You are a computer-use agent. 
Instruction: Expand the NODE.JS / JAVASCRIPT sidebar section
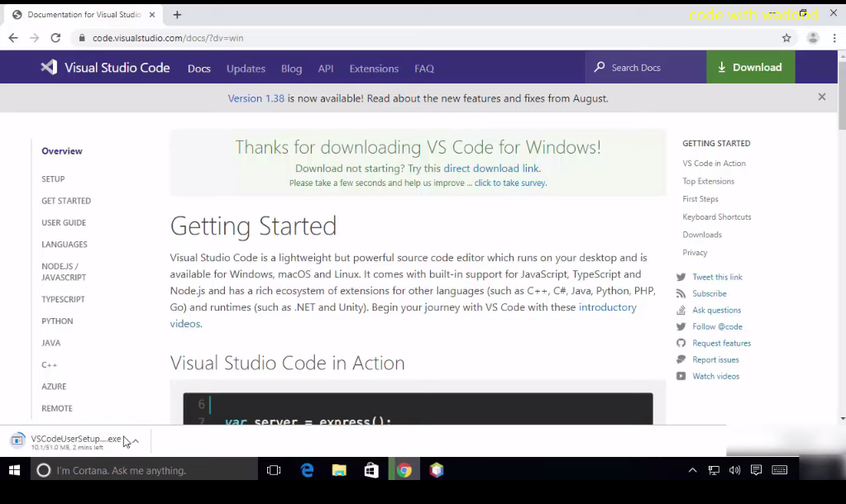[64, 272]
